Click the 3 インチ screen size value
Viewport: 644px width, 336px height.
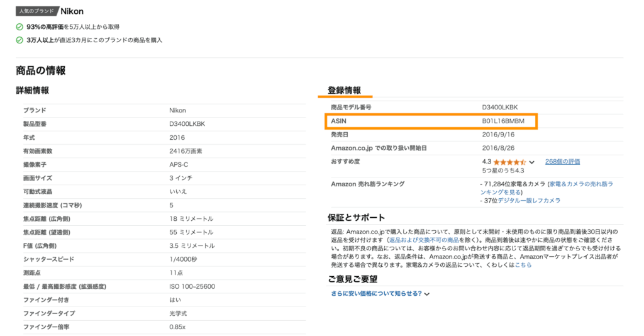click(180, 178)
